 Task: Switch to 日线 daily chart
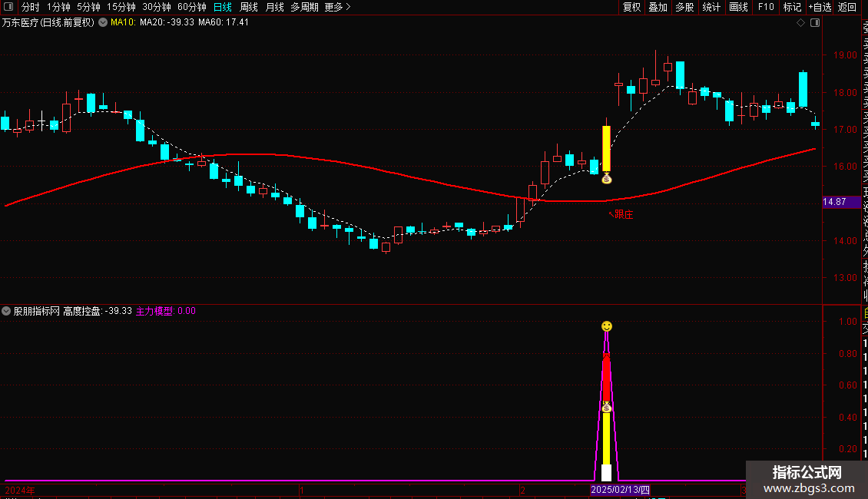pyautogui.click(x=223, y=7)
